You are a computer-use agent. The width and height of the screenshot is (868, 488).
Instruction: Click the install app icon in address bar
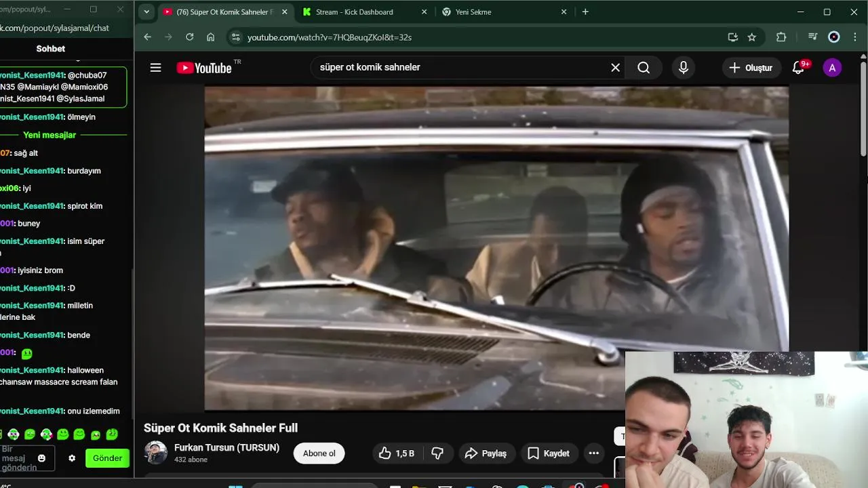732,37
